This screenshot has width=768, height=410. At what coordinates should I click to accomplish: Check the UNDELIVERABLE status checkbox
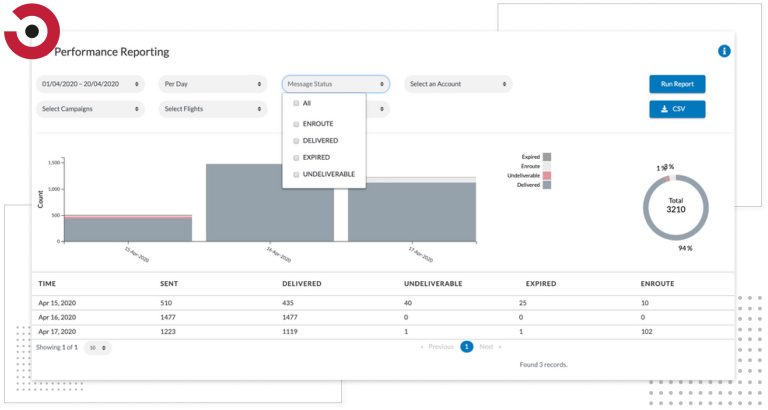click(x=296, y=174)
